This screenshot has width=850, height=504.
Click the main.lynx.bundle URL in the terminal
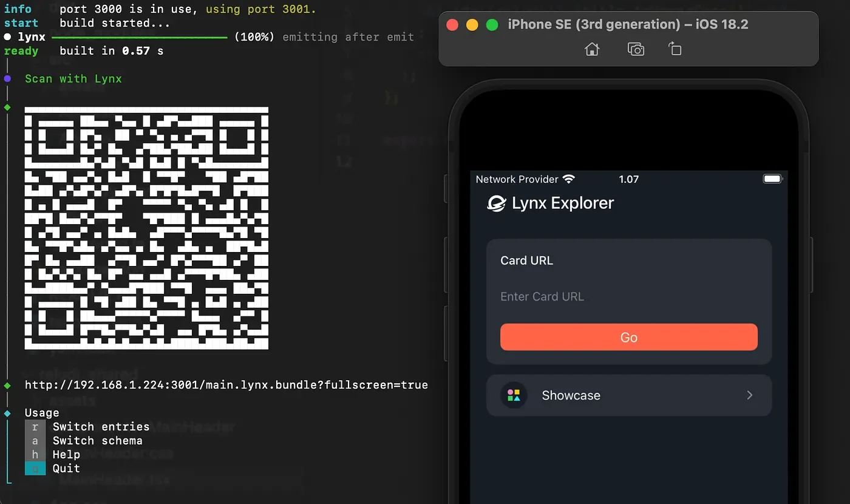(x=226, y=385)
